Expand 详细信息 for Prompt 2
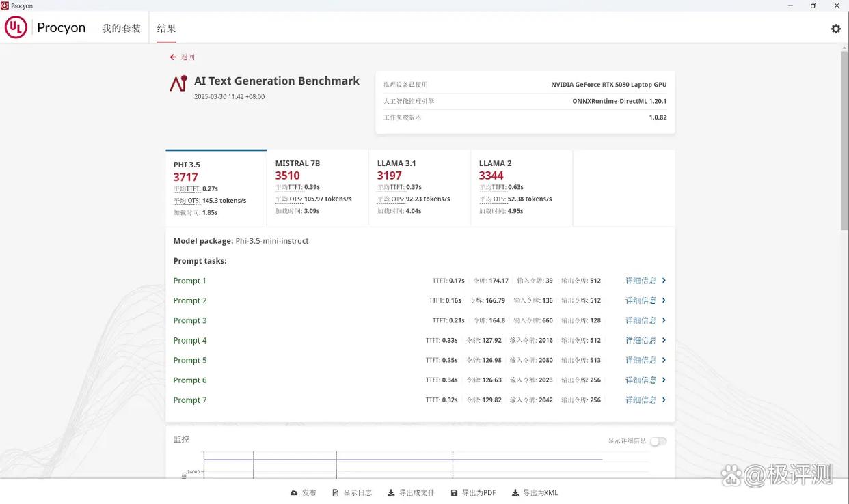This screenshot has height=504, width=849. pyautogui.click(x=646, y=300)
